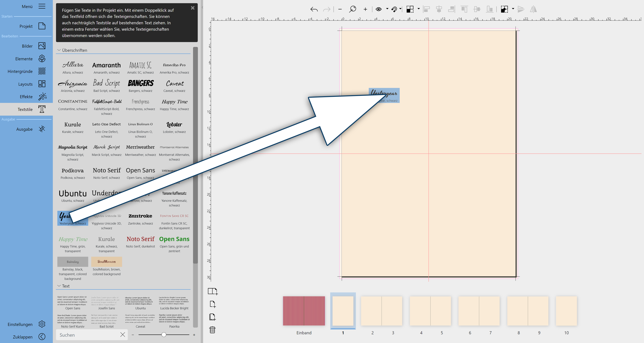Image resolution: width=644 pixels, height=343 pixels.
Task: Click the zoom-to-fit magnifier icon
Action: 353,9
